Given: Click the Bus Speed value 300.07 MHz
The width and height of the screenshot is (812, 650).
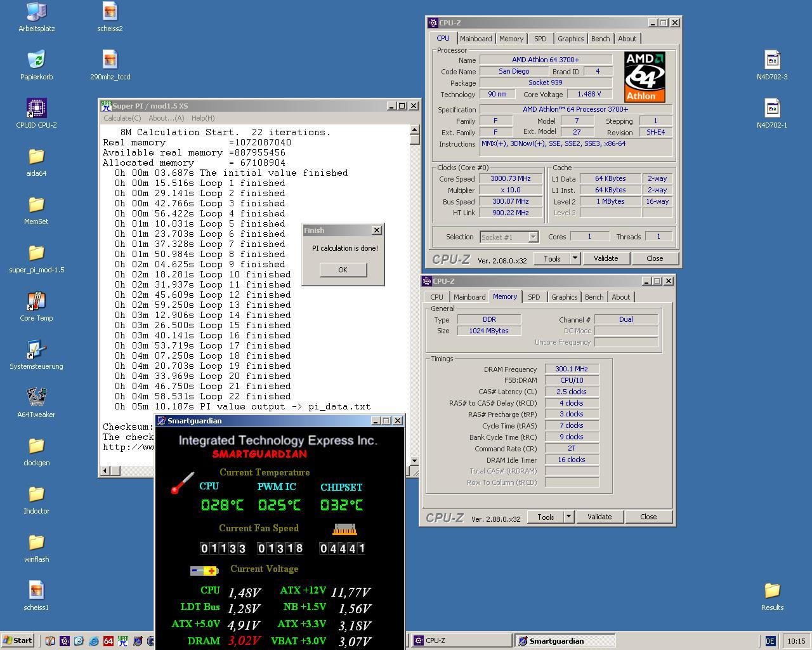Looking at the screenshot, I should coord(511,201).
